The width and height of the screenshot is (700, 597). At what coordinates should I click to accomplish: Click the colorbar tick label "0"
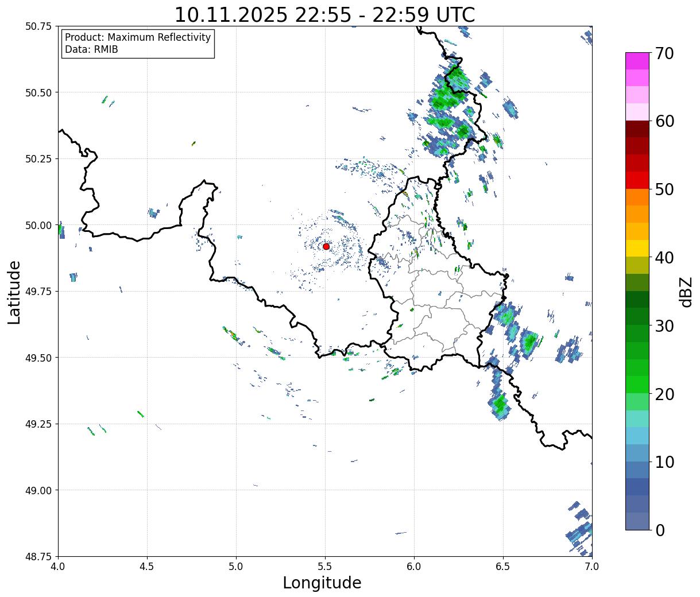pos(660,530)
